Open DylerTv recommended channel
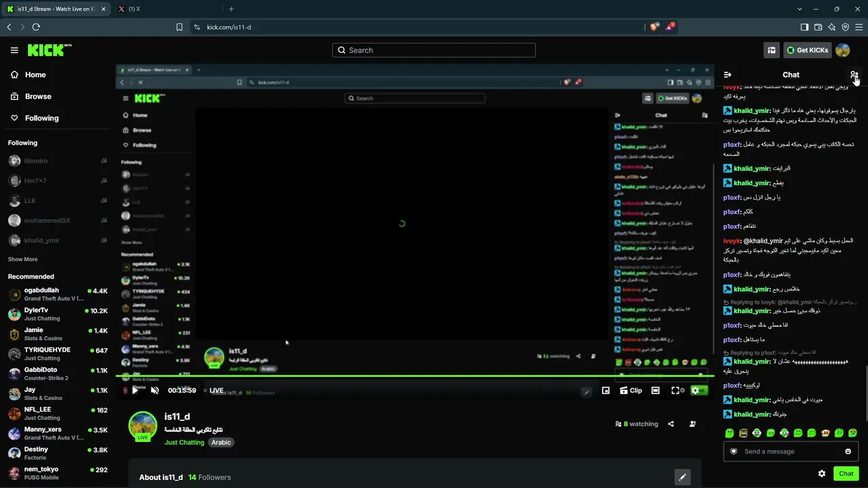Image resolution: width=868 pixels, height=488 pixels. [x=58, y=314]
